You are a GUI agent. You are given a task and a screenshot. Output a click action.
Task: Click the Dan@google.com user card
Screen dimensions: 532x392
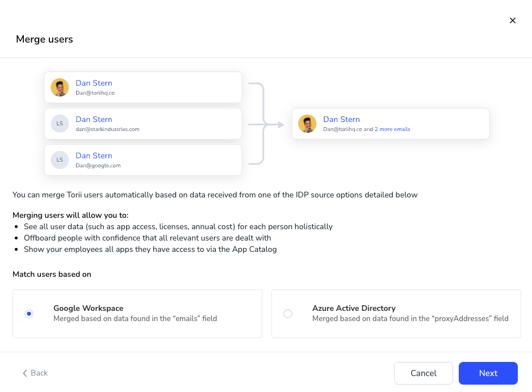pyautogui.click(x=143, y=160)
